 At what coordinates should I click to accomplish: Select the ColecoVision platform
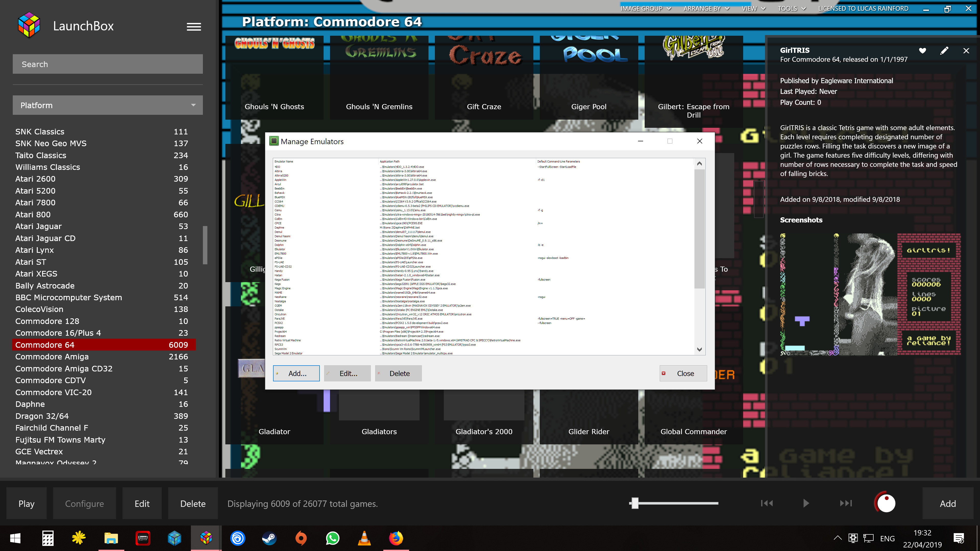[104, 309]
